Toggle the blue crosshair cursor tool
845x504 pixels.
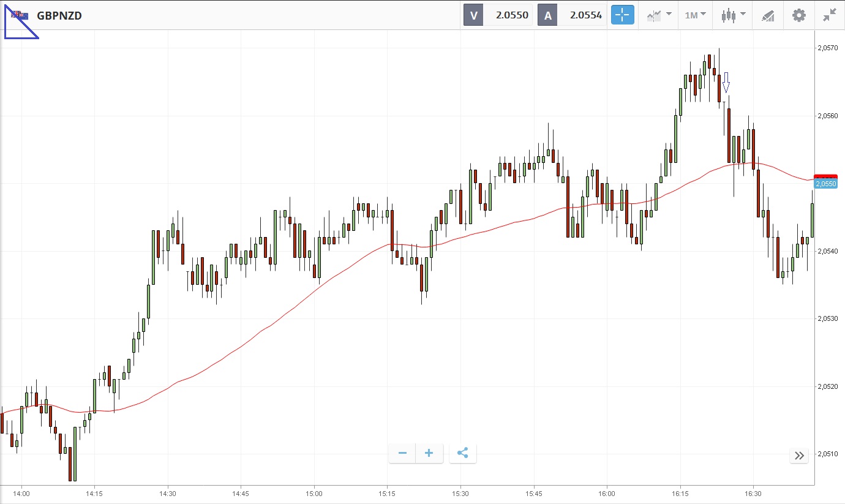tap(623, 15)
